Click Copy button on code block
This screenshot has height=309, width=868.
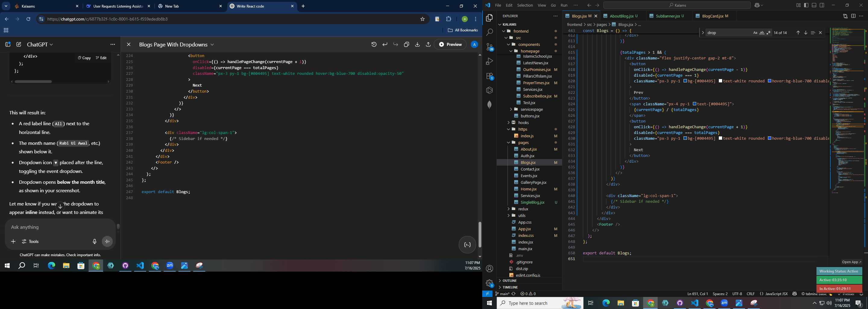pos(84,58)
